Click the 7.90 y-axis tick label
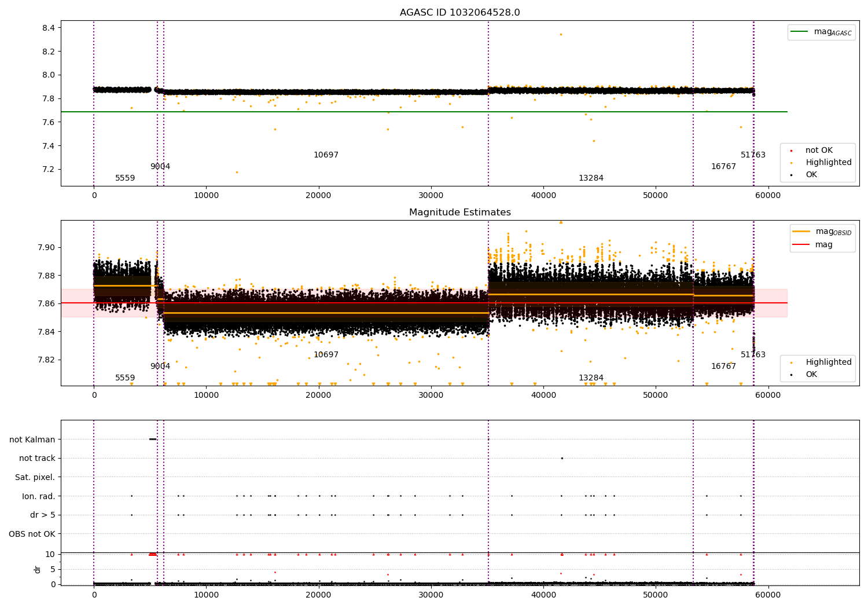 click(46, 247)
